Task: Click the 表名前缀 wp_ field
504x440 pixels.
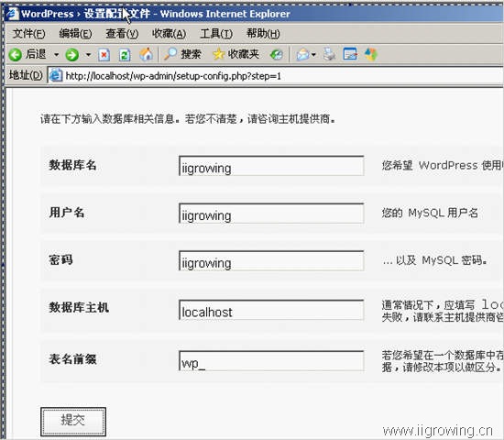Action: [x=271, y=360]
